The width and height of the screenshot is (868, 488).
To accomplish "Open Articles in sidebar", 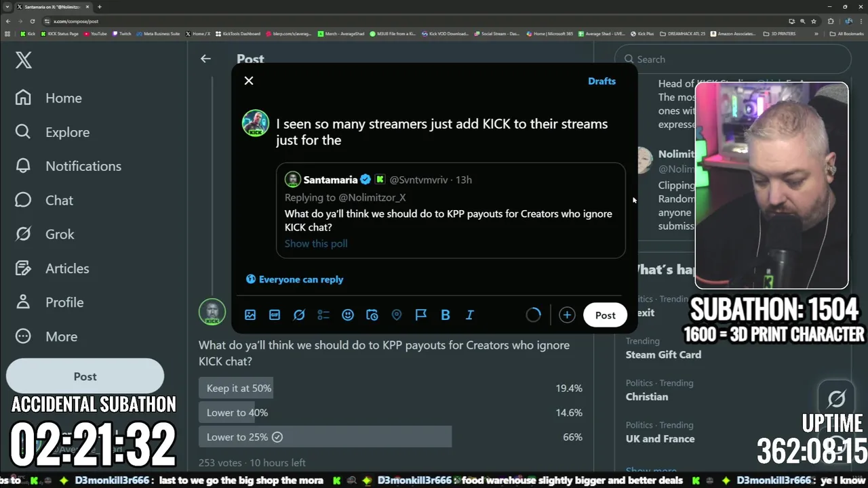I will pyautogui.click(x=52, y=268).
